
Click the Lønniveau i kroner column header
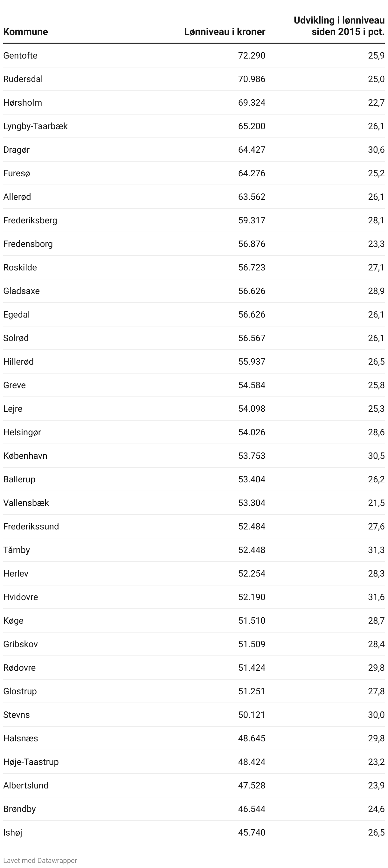tap(225, 32)
